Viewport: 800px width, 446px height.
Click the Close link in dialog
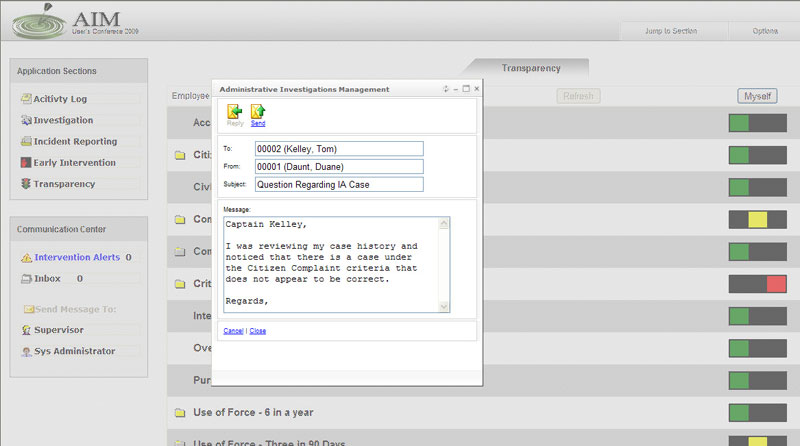tap(258, 330)
